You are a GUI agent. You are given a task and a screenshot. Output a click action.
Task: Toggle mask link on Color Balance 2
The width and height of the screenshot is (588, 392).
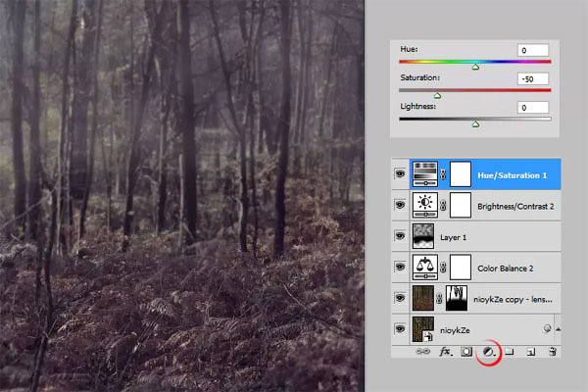443,268
